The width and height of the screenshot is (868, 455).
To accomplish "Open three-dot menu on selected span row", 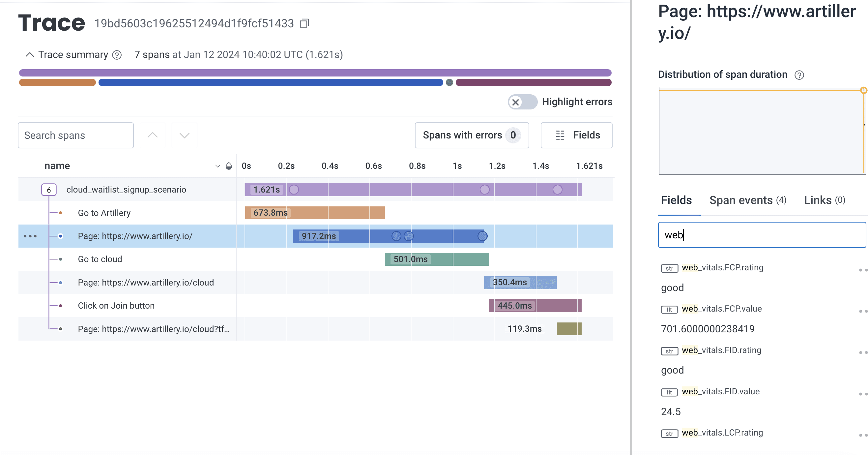I will point(30,236).
